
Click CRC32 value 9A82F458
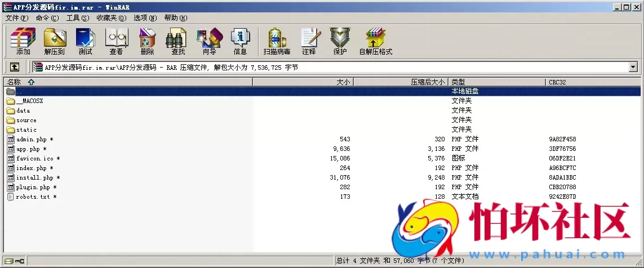tap(562, 139)
